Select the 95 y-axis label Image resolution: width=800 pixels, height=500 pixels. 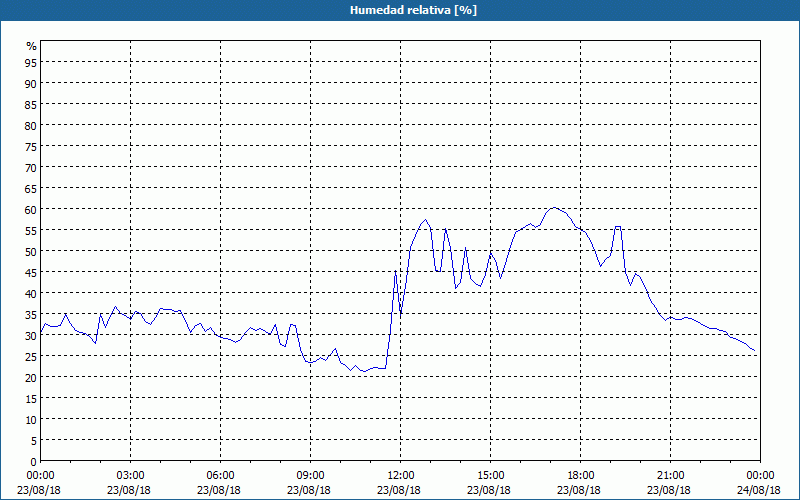pyautogui.click(x=31, y=62)
